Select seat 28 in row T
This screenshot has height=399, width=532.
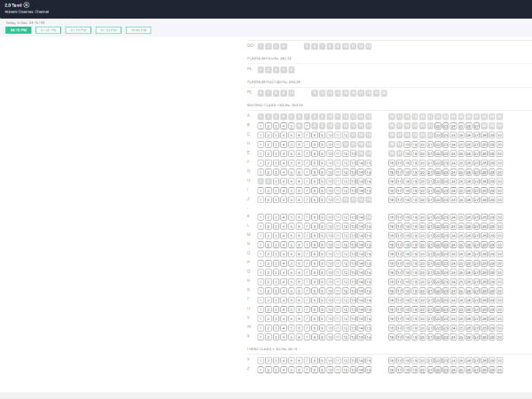(x=484, y=301)
